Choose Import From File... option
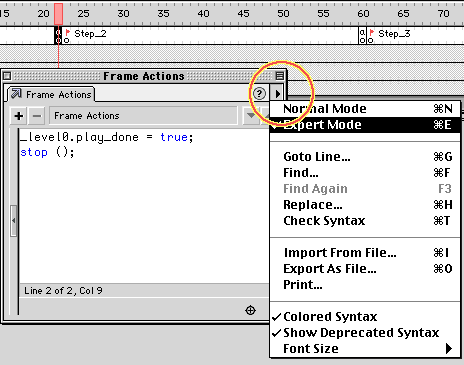 pos(365,253)
